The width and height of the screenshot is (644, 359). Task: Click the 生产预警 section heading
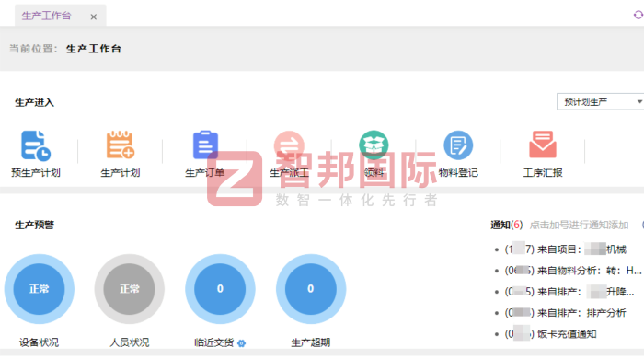tap(35, 226)
